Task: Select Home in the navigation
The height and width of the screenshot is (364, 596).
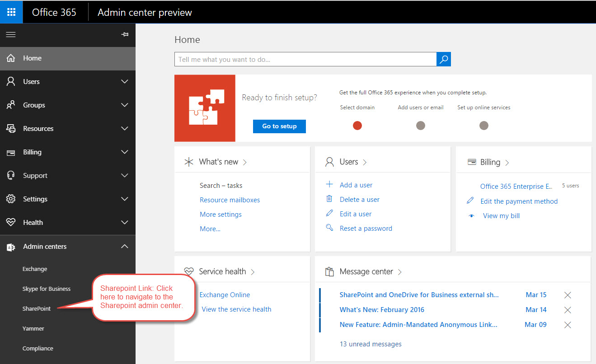Action: pos(68,58)
